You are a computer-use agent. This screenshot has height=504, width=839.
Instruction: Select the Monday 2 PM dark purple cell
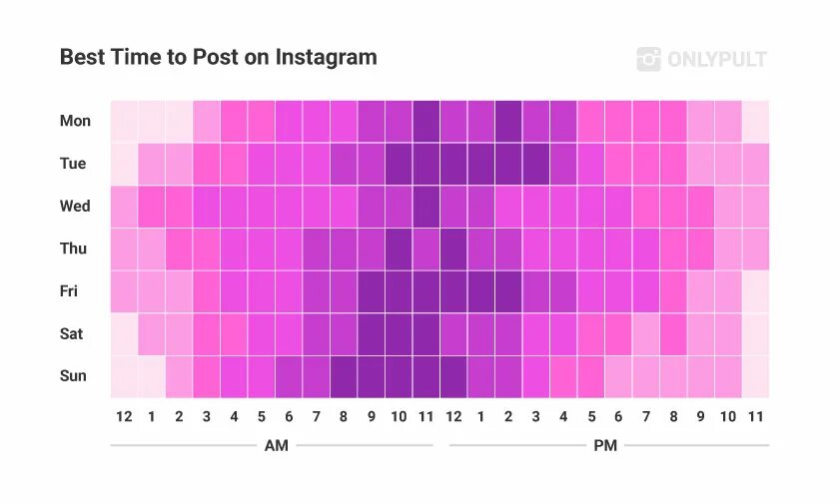click(x=508, y=122)
